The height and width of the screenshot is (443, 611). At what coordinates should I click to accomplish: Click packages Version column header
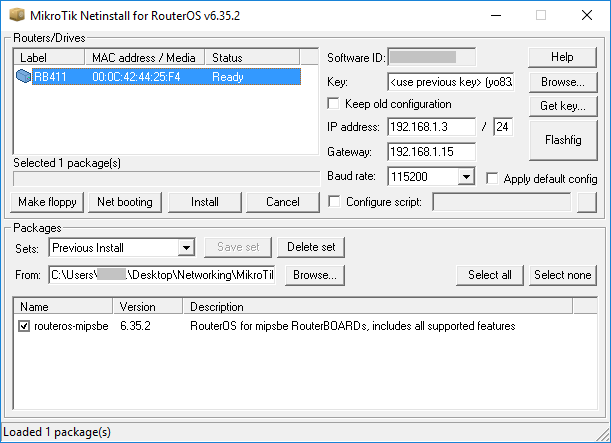tap(148, 307)
